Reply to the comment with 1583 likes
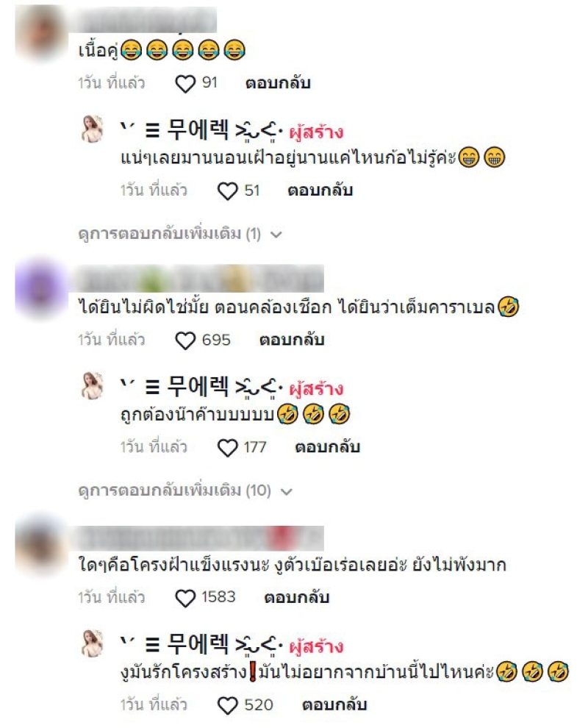 tap(296, 597)
